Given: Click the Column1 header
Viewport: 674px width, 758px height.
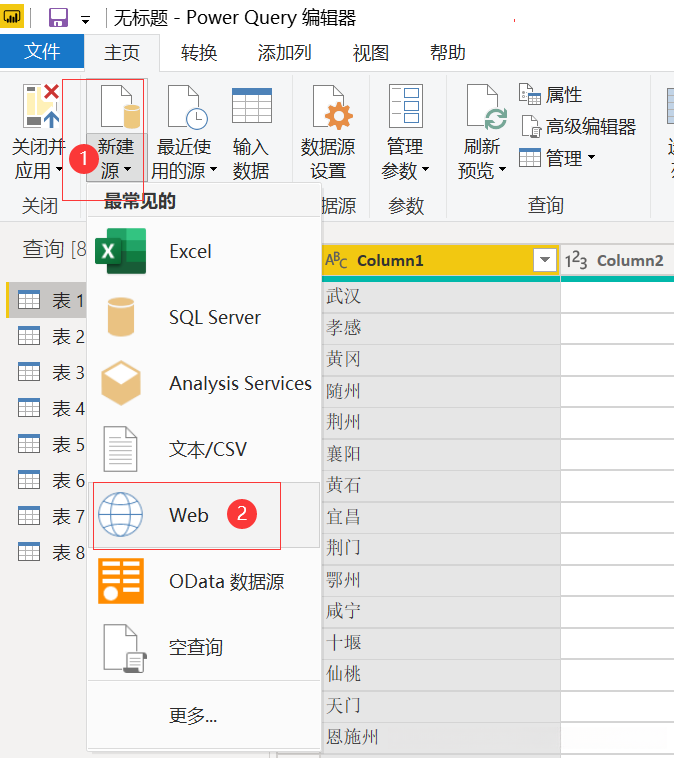Looking at the screenshot, I should pyautogui.click(x=441, y=261).
